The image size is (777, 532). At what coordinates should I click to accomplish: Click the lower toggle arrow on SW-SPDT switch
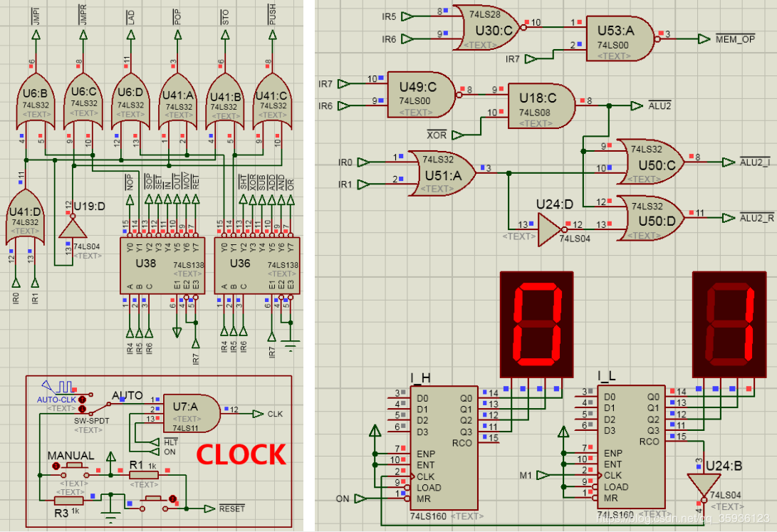pos(82,410)
